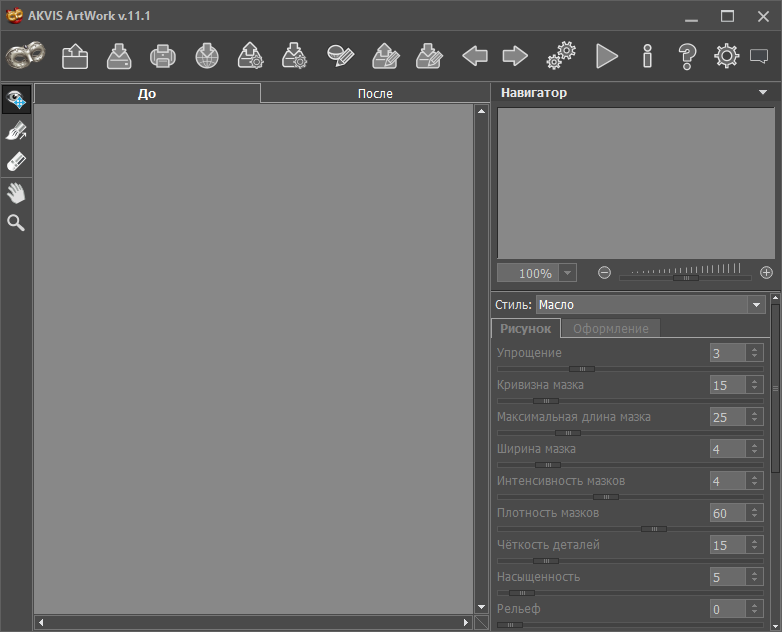Collapse the Навигатор panel arrow
782x632 pixels.
[x=763, y=92]
